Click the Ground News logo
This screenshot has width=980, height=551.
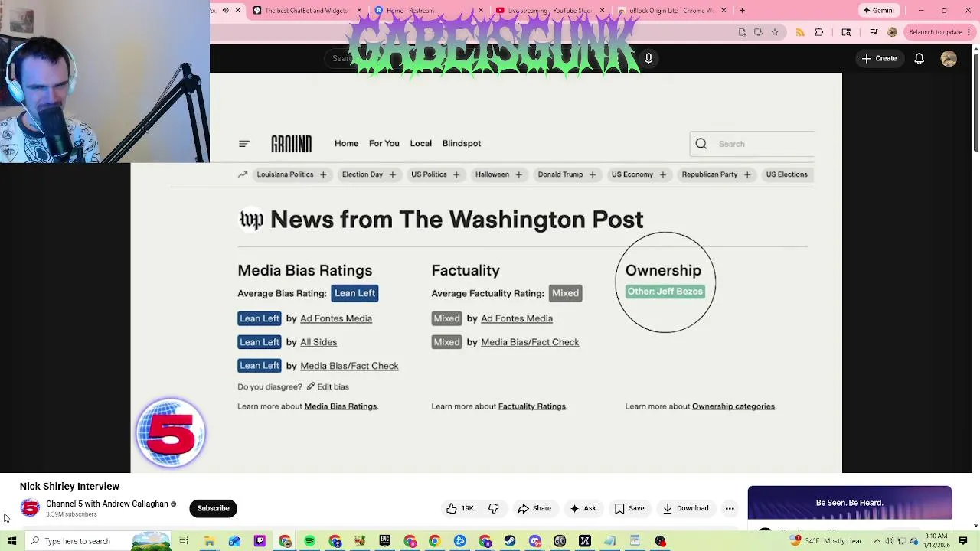(x=291, y=144)
